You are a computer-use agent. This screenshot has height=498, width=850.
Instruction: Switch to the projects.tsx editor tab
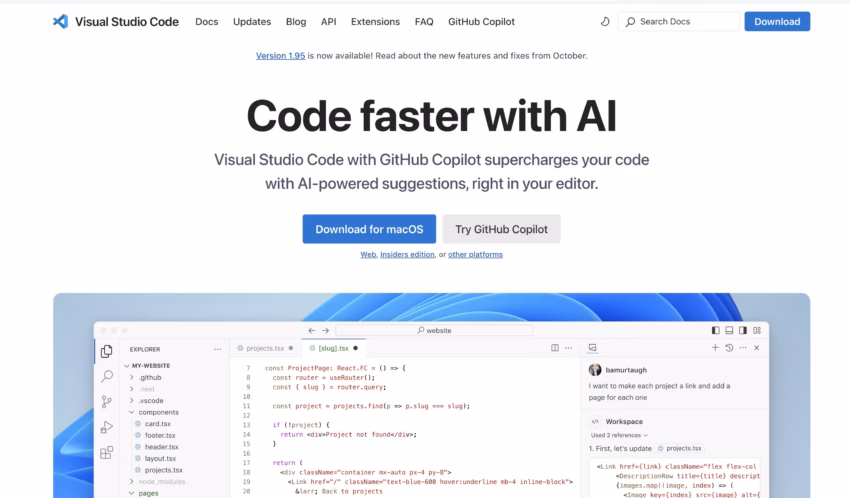265,348
